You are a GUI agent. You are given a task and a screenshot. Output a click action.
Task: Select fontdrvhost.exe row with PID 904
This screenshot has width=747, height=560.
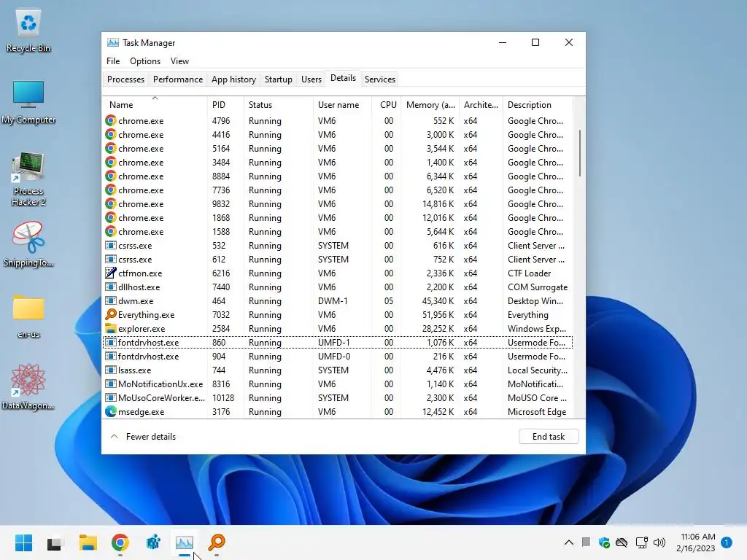(338, 356)
